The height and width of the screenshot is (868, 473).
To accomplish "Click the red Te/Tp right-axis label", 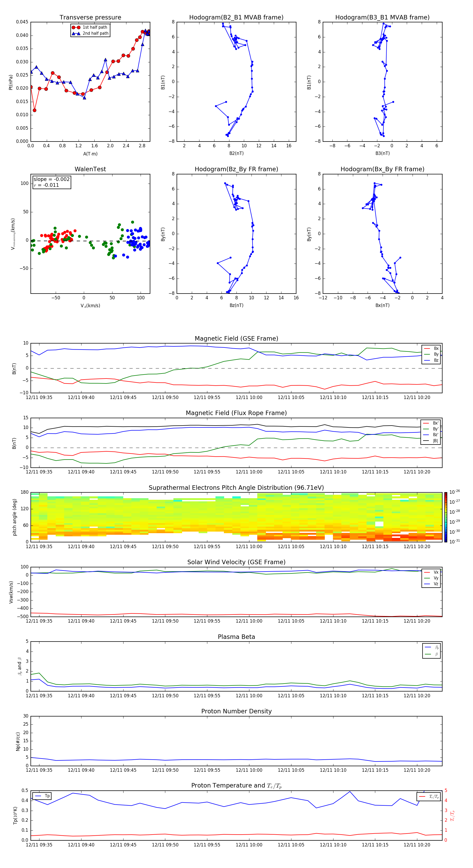I will pos(452,815).
